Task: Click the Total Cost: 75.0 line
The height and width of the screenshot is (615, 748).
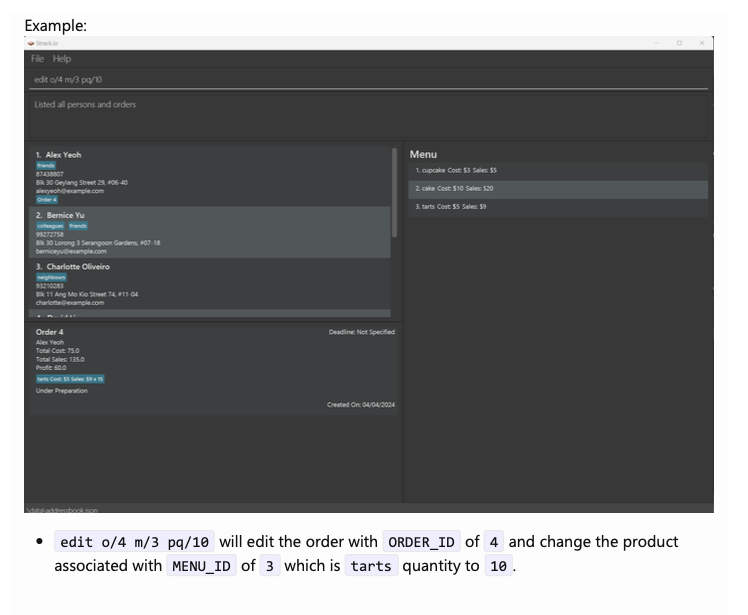Action: pos(57,351)
